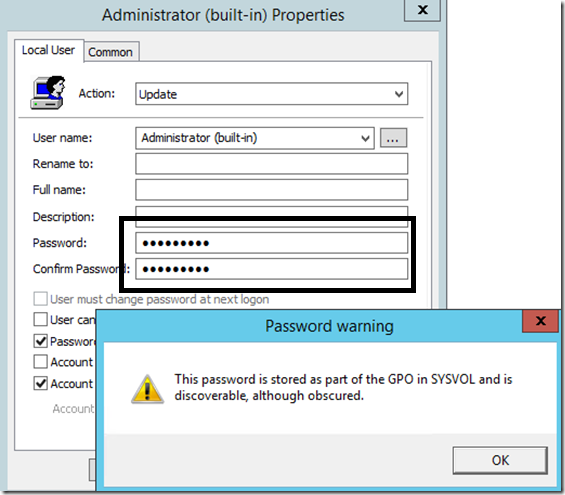Screen dimensions: 565x495
Task: Click the browse ellipsis button
Action: tap(393, 138)
